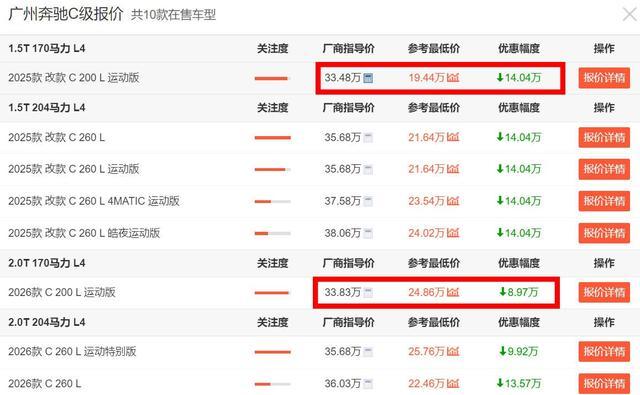640x395 pixels.
Task: Click 报价详情 button for C 260 L 皓夜运动版
Action: 604,233
